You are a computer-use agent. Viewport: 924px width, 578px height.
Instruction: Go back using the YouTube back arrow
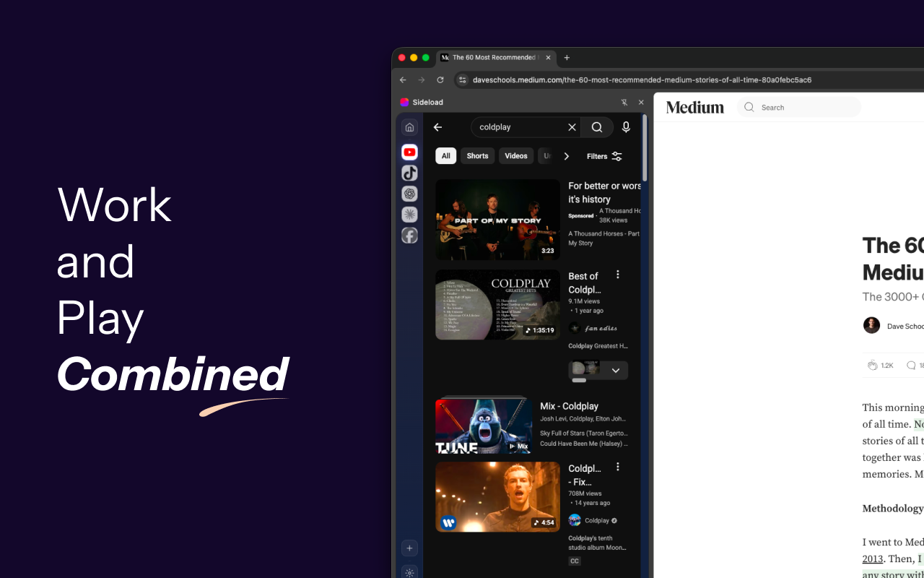(437, 126)
